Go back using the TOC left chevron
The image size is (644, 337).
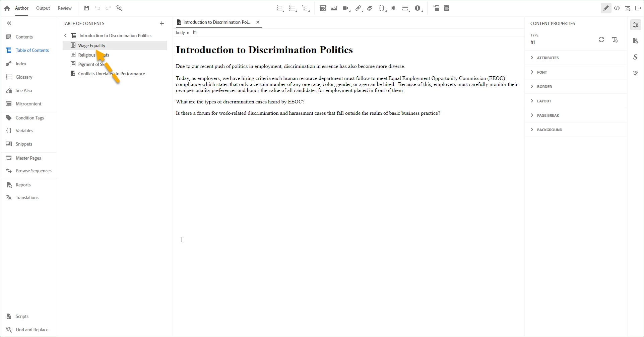pos(65,35)
